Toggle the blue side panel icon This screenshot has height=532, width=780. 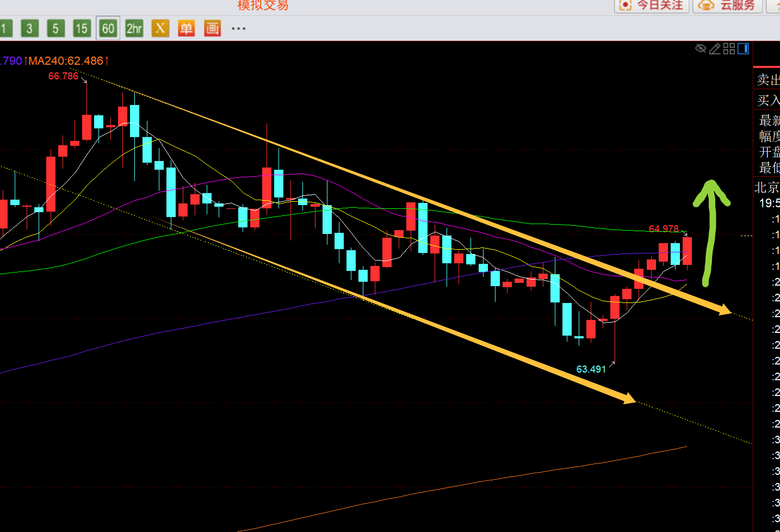tap(743, 48)
